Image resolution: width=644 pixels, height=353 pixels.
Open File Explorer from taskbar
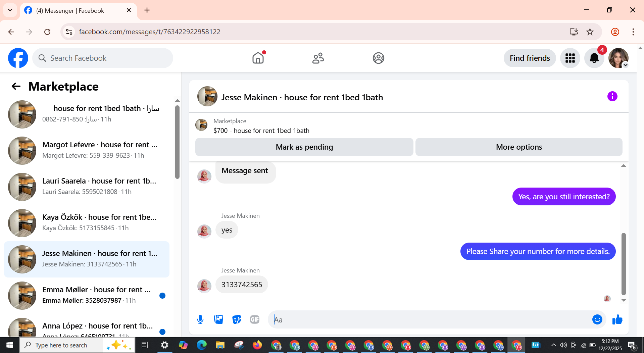[220, 345]
